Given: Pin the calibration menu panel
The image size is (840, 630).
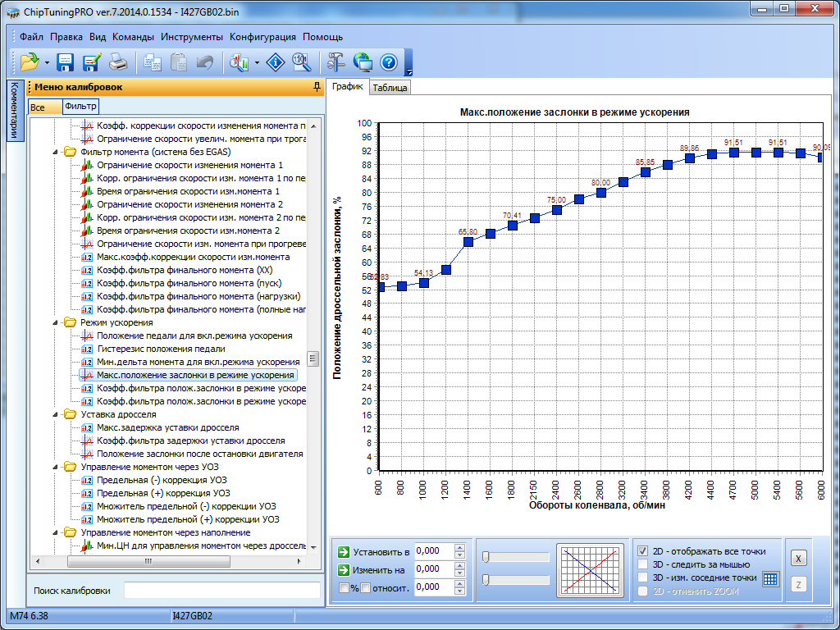Looking at the screenshot, I should (x=317, y=87).
